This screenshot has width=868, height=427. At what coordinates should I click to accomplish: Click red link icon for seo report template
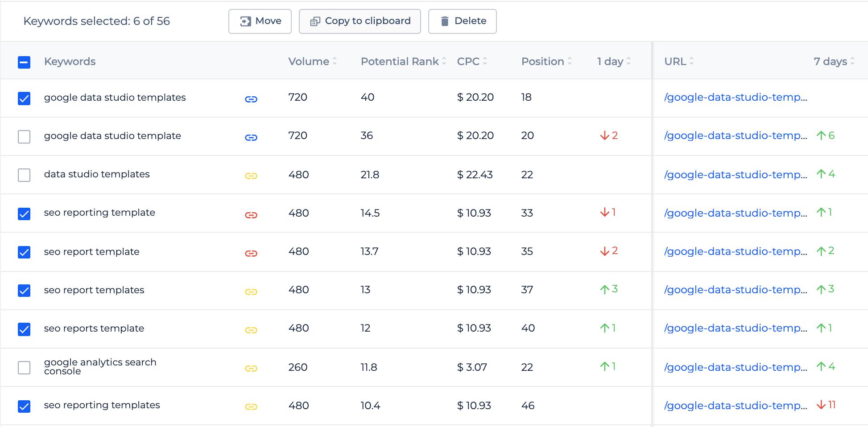tap(251, 253)
